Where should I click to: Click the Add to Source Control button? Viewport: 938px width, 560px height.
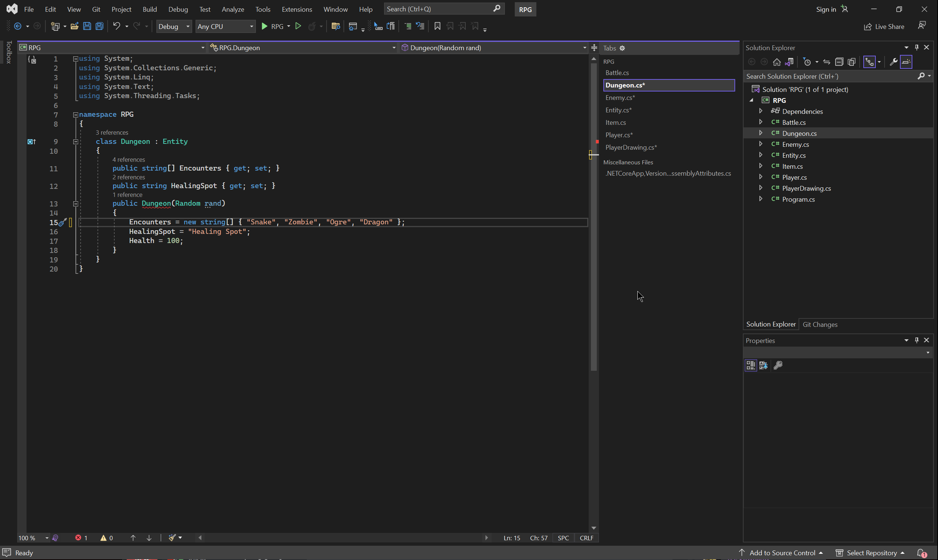(782, 553)
